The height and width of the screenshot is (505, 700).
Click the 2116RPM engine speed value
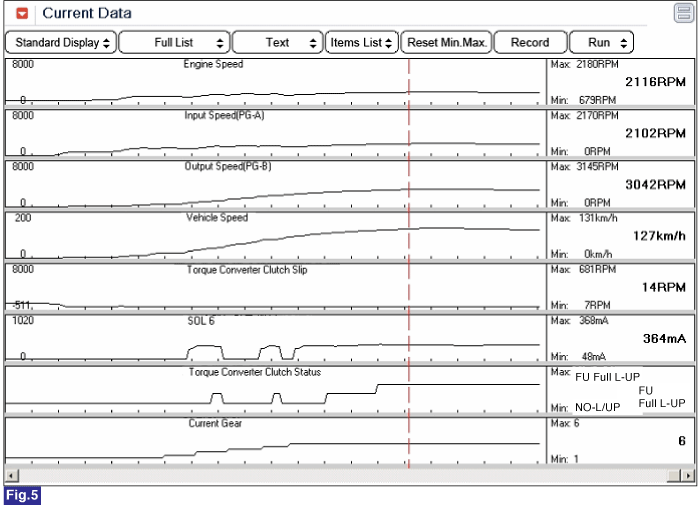[655, 82]
